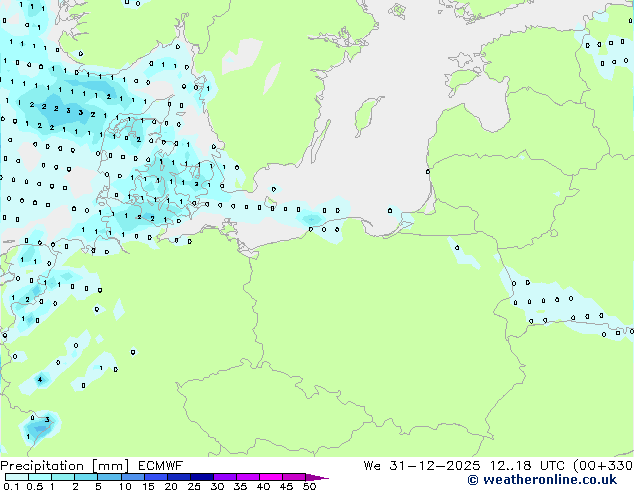Click the '35' legend scale label
This screenshot has height=490, width=634.
point(240,486)
